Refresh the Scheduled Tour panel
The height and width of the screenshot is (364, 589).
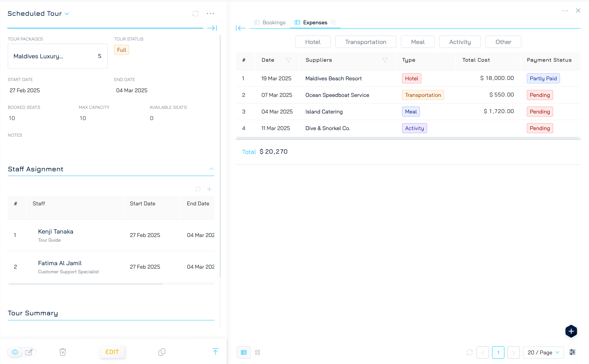pos(195,14)
